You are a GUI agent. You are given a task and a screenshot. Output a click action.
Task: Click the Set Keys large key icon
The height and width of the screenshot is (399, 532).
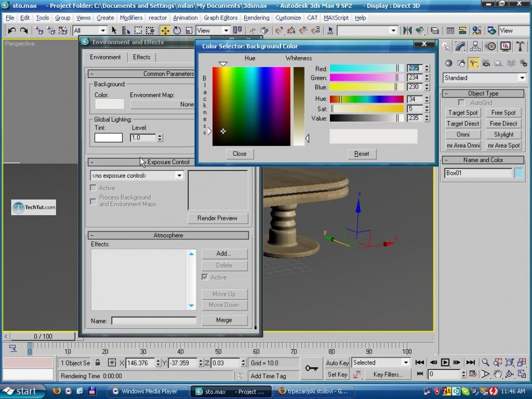[311, 368]
